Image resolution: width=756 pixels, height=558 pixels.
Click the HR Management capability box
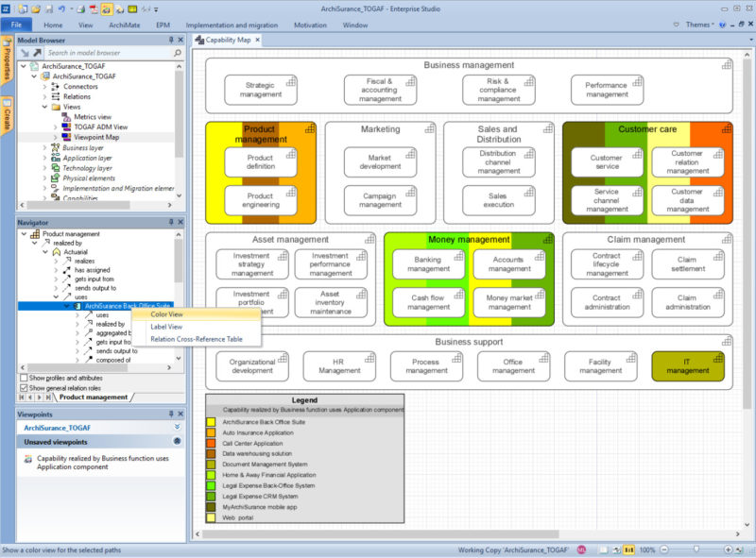click(x=339, y=366)
